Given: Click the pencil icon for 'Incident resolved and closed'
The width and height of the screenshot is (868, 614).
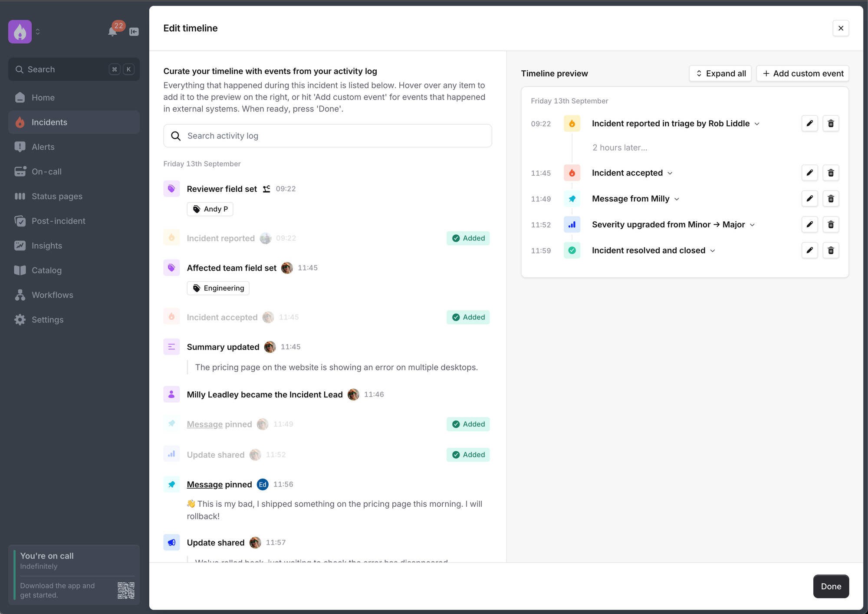Looking at the screenshot, I should pyautogui.click(x=809, y=250).
